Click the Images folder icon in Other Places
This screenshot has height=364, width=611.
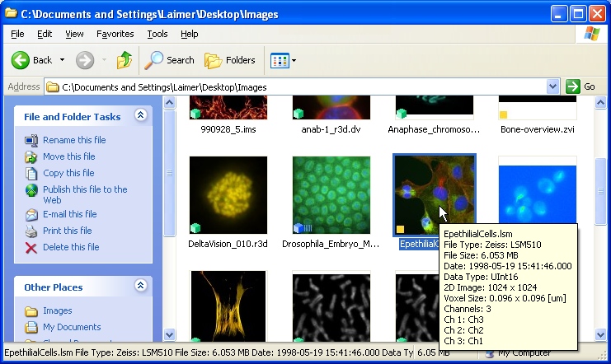tap(31, 311)
